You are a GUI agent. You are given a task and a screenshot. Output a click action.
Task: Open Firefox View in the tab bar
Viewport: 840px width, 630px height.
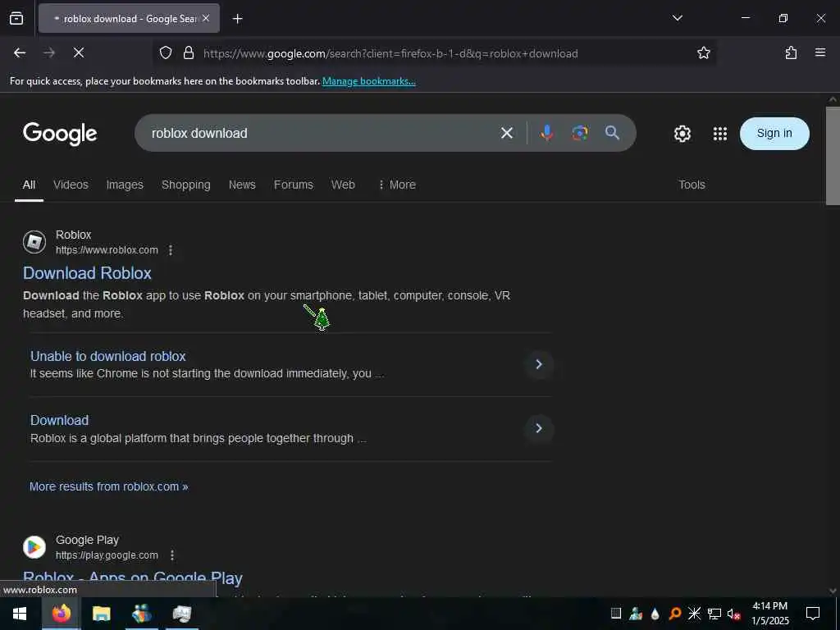(16, 18)
